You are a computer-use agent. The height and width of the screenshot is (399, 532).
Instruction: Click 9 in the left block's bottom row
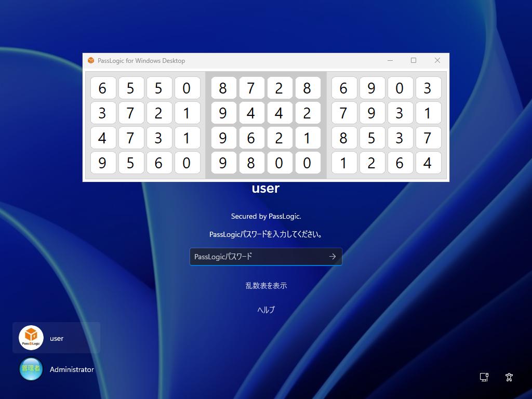103,163
